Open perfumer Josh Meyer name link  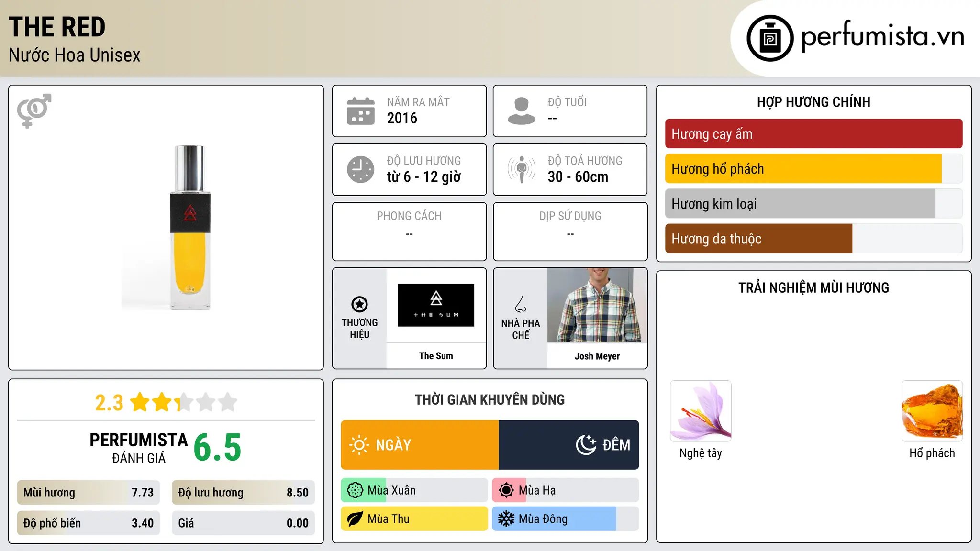tap(597, 356)
